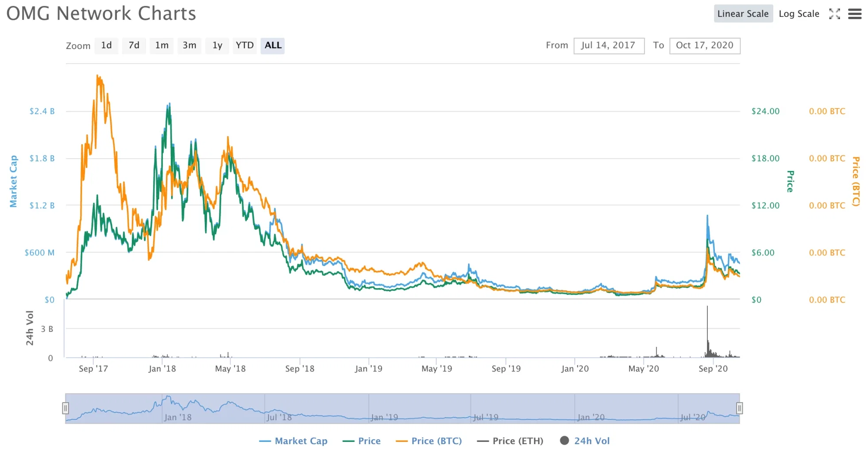Set zoom range to 3m
This screenshot has width=868, height=449.
(x=189, y=46)
